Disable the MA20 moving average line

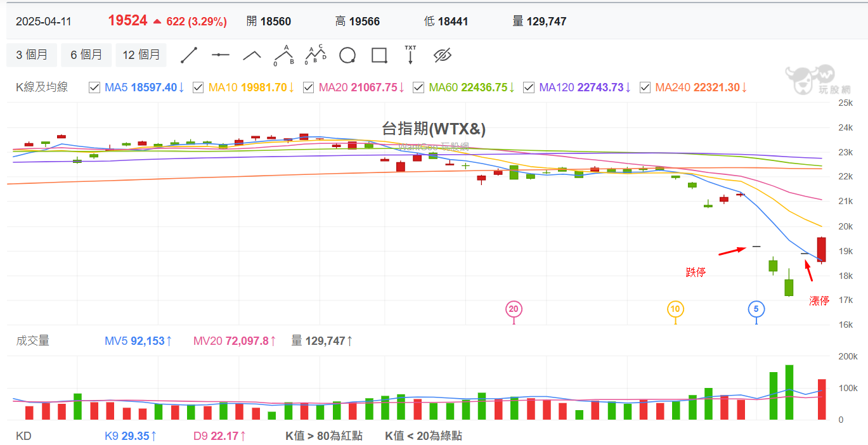click(x=309, y=87)
